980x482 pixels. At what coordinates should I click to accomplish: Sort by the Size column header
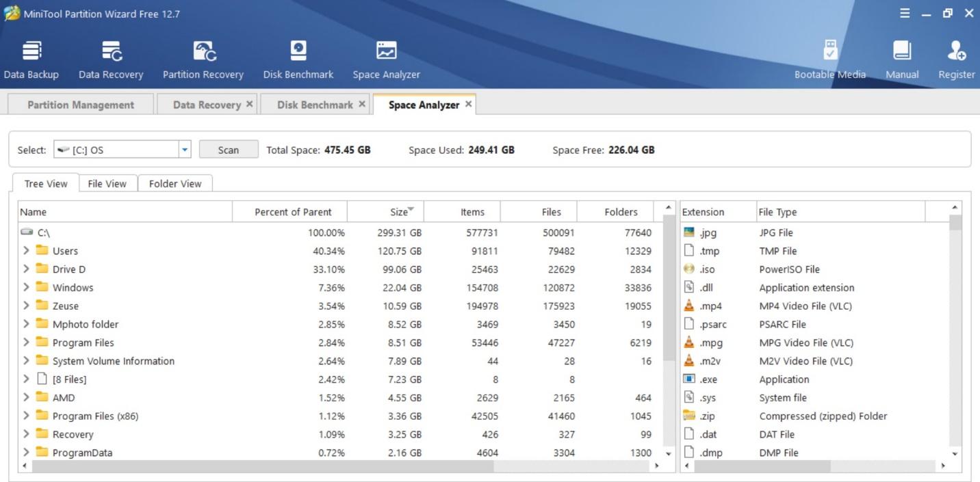tap(385, 212)
